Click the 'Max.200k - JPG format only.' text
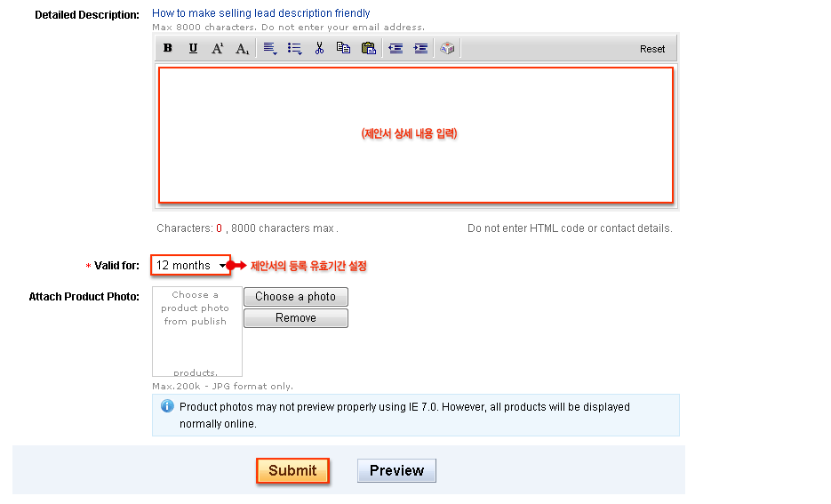831x504 pixels. 222,387
